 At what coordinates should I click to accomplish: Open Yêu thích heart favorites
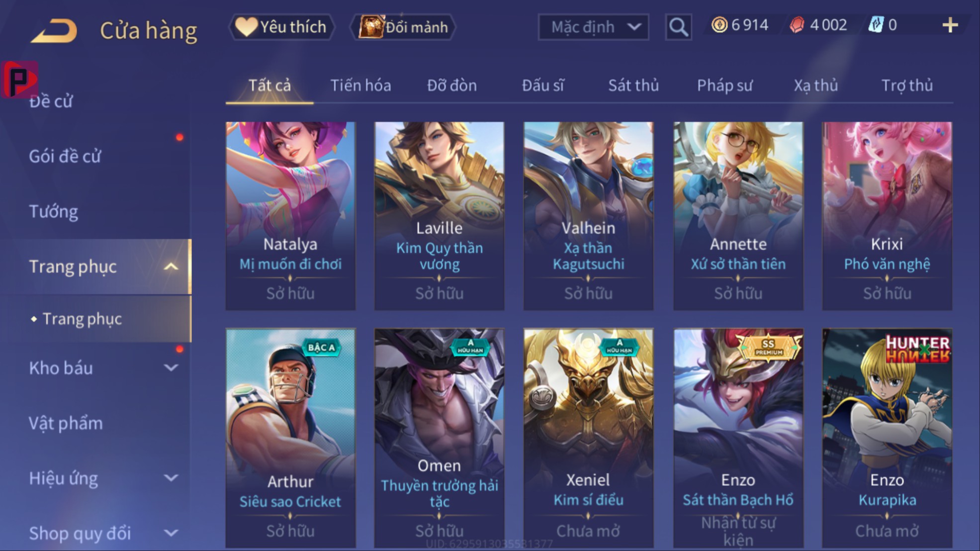point(281,27)
